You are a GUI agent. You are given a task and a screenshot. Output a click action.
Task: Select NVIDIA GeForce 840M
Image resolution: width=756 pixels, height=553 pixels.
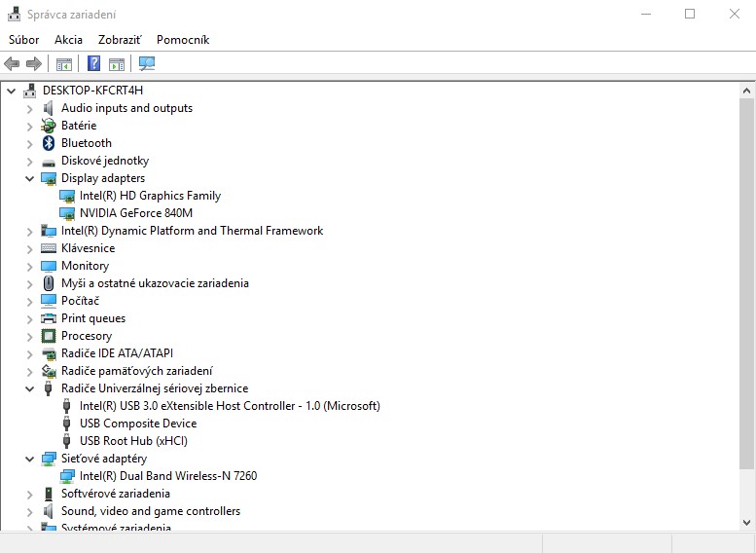pyautogui.click(x=136, y=213)
